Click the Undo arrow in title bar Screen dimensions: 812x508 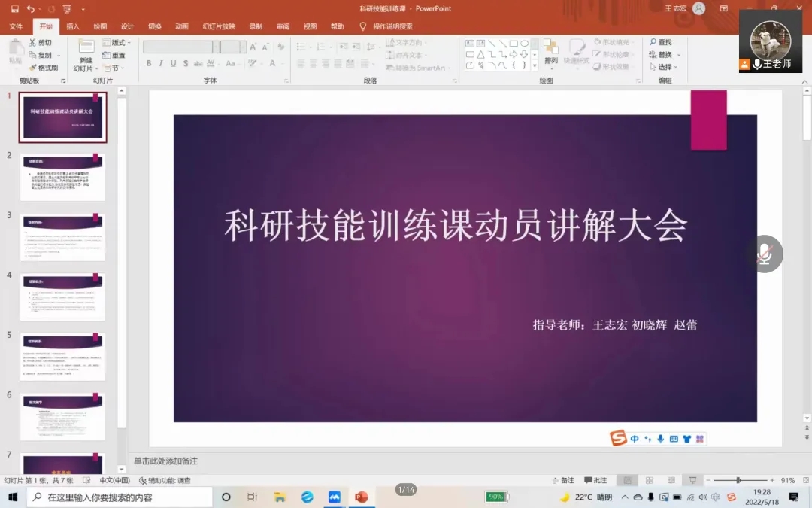[x=30, y=9]
